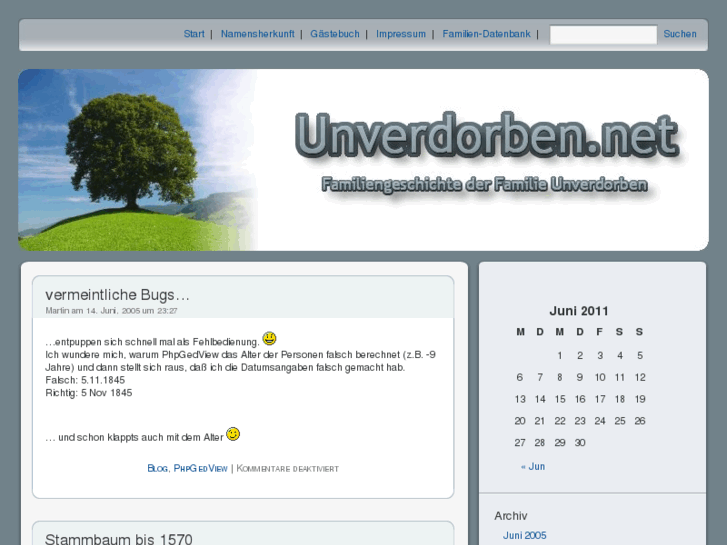727x545 pixels.
Task: Open the Familien-Datenbank link
Action: tap(486, 34)
